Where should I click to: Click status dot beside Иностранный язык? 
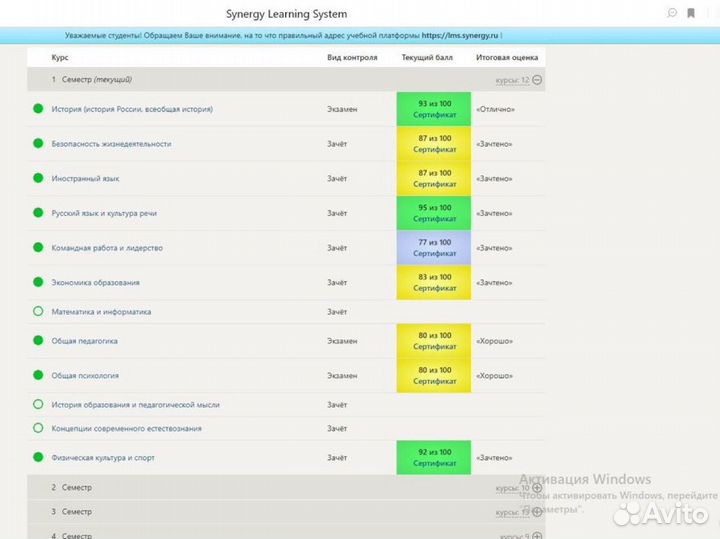(x=38, y=178)
